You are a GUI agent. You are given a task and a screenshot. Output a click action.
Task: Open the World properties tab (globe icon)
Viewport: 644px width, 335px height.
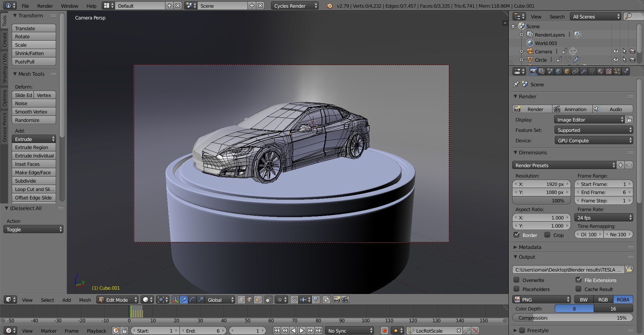pos(558,71)
